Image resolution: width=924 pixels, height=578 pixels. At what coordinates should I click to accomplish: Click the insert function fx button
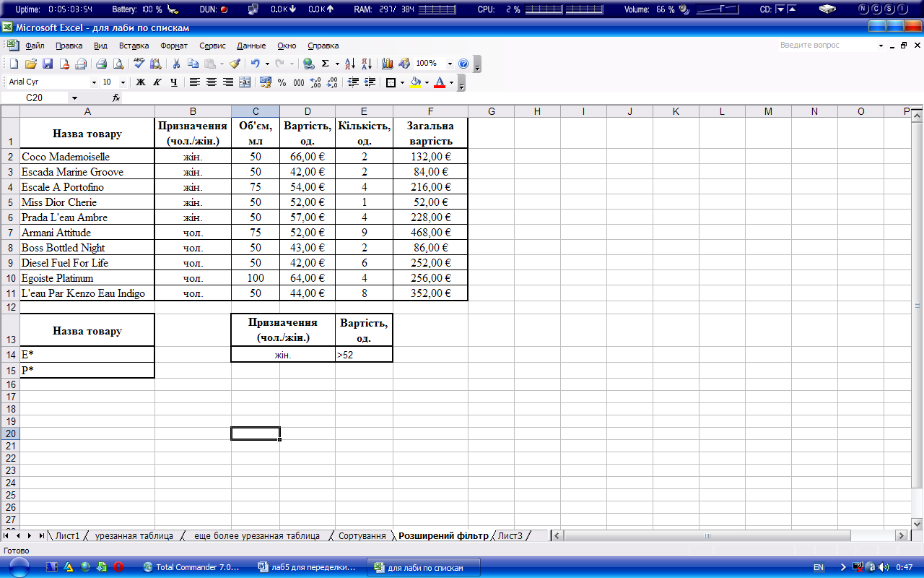pyautogui.click(x=116, y=98)
